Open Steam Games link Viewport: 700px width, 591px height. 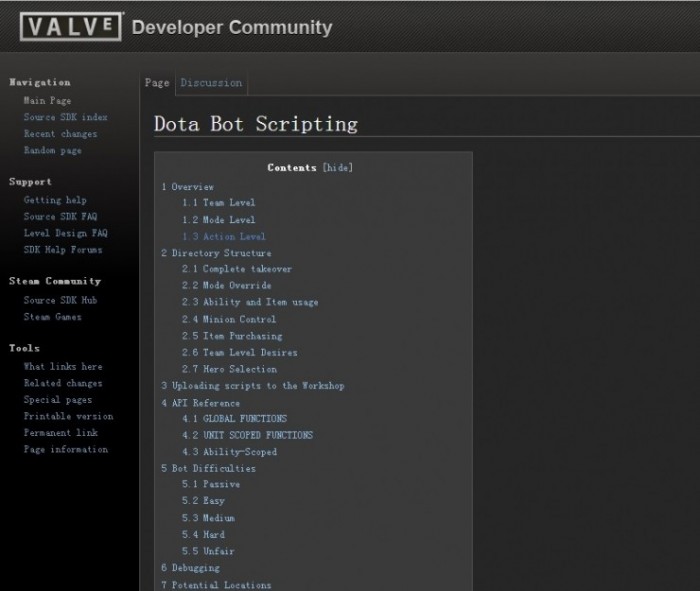click(53, 316)
